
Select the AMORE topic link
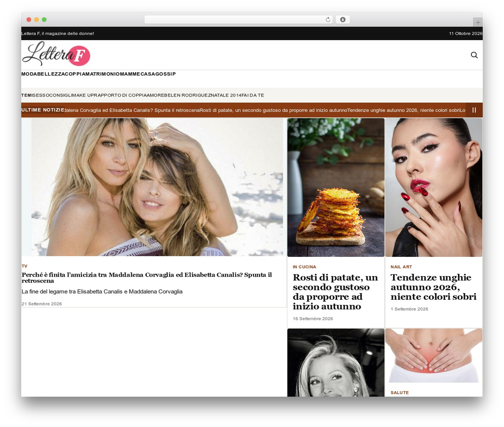tap(155, 95)
